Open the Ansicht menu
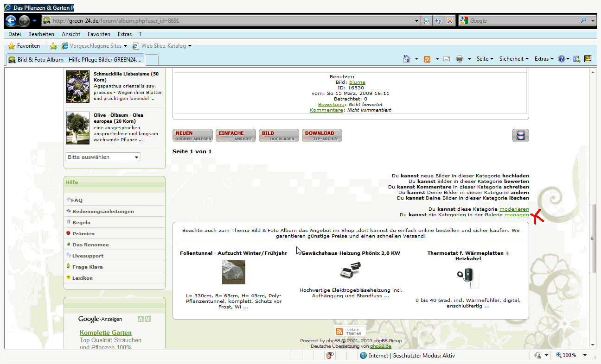Screen dimensions: 601x364 pyautogui.click(x=71, y=34)
